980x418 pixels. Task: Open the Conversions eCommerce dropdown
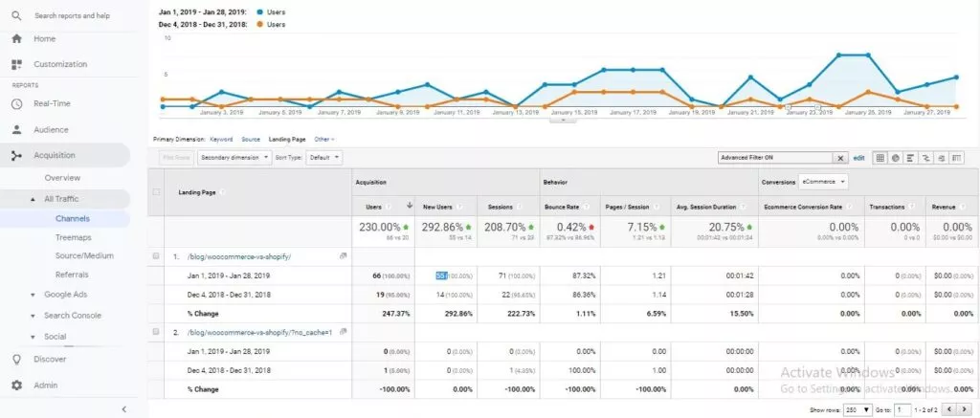822,181
